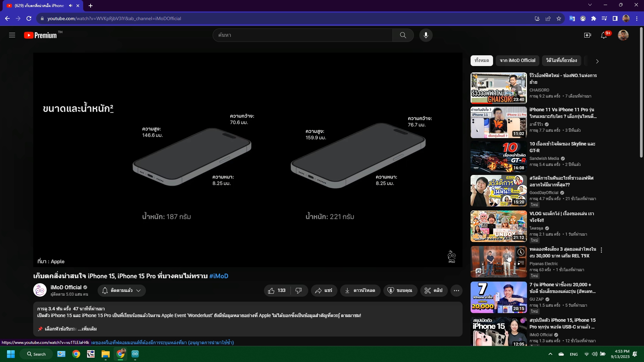
Task: Open the YouTube account avatar menu
Action: tap(623, 35)
